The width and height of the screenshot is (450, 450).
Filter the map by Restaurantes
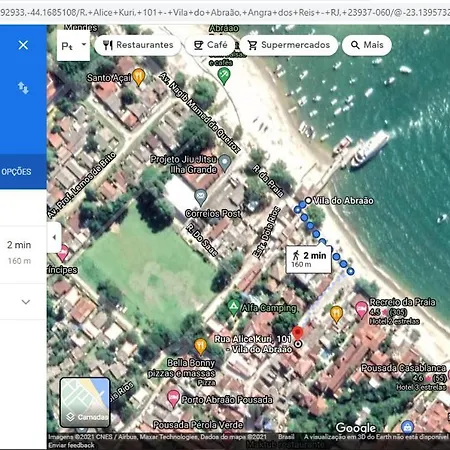138,45
